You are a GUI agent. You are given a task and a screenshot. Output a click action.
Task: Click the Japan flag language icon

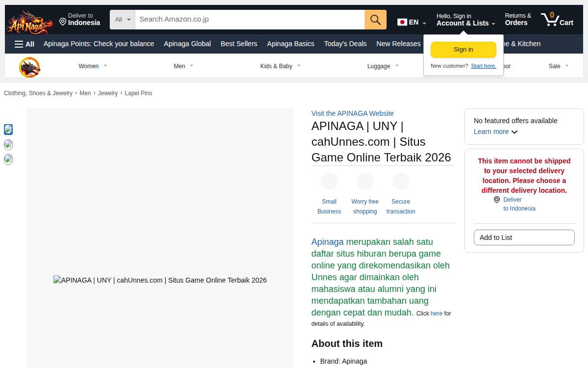pos(402,22)
